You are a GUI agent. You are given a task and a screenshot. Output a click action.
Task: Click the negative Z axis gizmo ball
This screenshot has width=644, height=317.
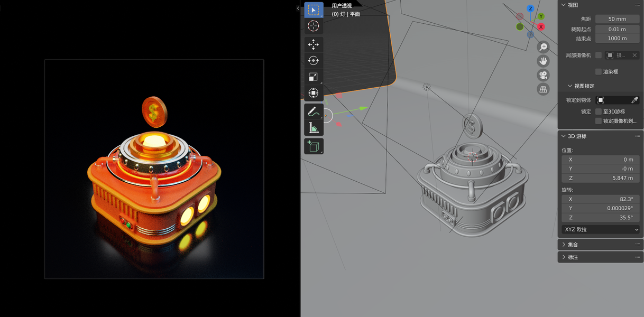[530, 34]
